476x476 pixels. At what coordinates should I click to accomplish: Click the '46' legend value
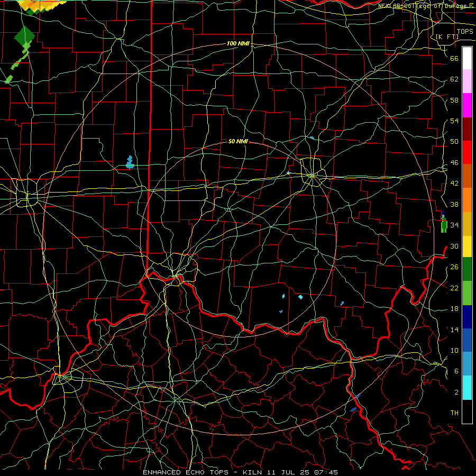pyautogui.click(x=454, y=163)
